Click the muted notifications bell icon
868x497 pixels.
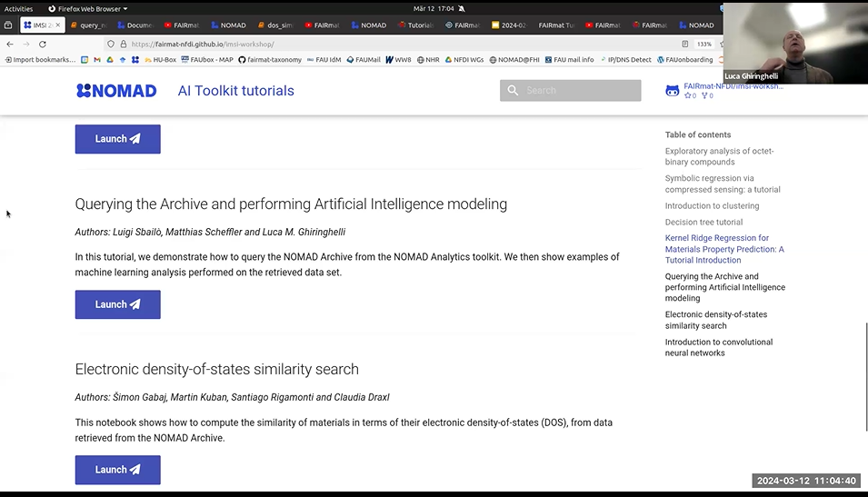pos(462,8)
